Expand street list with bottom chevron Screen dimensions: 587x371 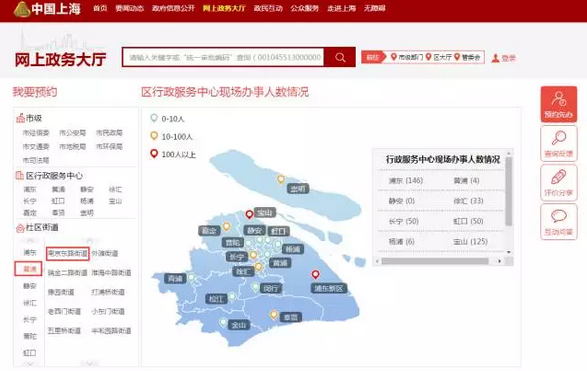tap(89, 363)
